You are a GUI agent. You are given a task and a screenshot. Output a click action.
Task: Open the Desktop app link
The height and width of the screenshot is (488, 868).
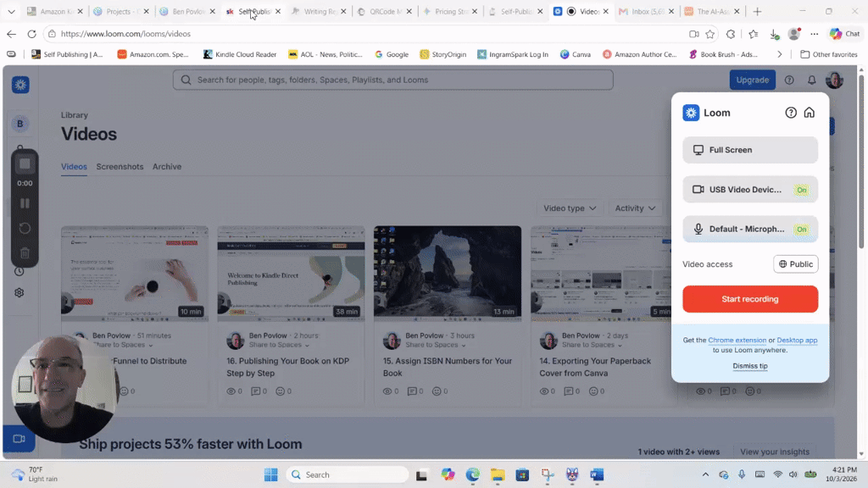pos(797,341)
